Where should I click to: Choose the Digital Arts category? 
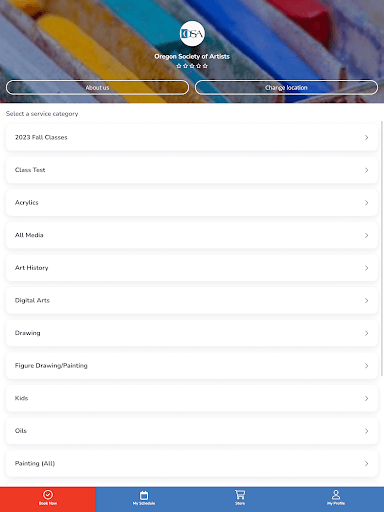pyautogui.click(x=192, y=301)
